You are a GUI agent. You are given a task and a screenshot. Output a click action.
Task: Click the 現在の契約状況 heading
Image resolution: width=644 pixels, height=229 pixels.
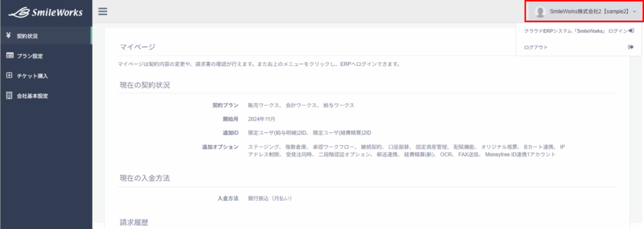pyautogui.click(x=145, y=86)
